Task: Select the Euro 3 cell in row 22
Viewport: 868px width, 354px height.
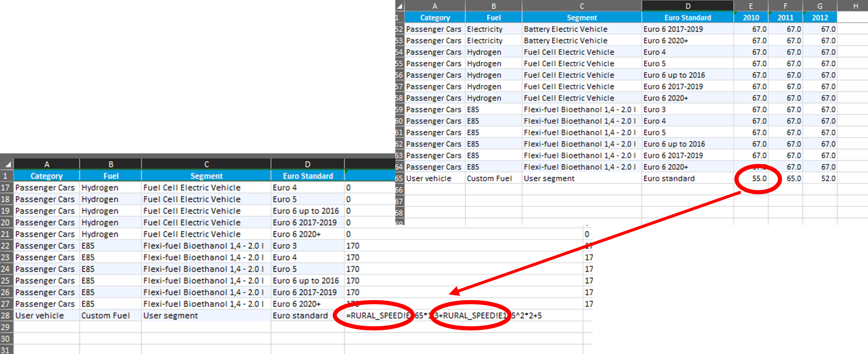Action: [307, 246]
